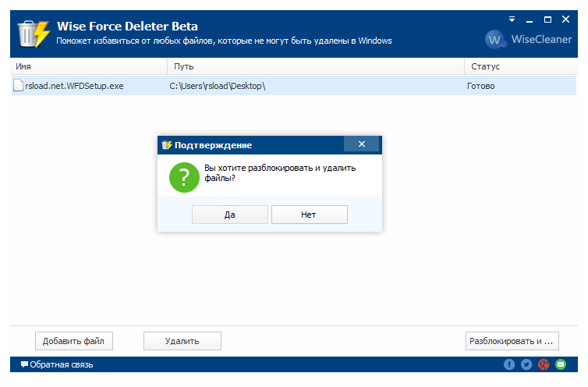The image size is (588, 387).
Task: Open the title bar dropdown menu arrow
Action: pos(512,20)
